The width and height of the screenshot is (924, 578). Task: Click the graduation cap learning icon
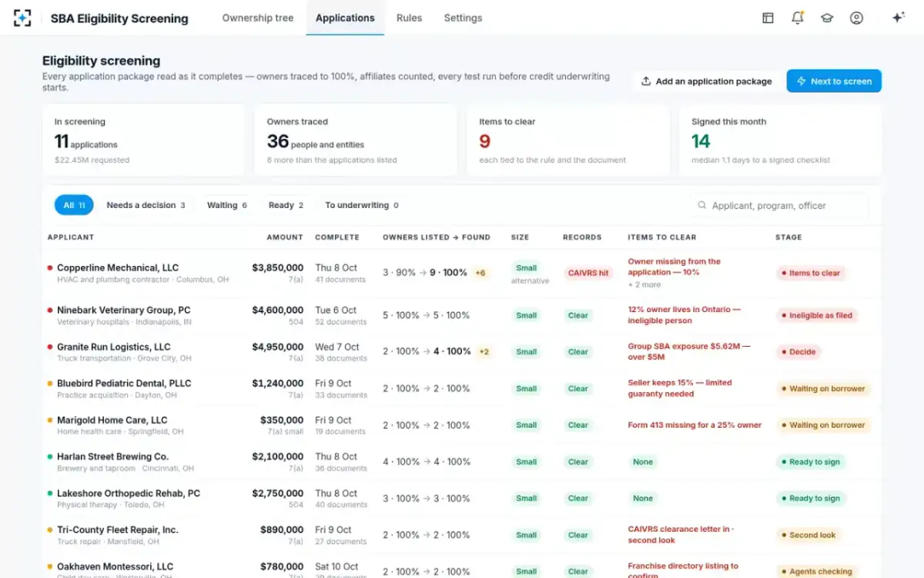coord(827,18)
